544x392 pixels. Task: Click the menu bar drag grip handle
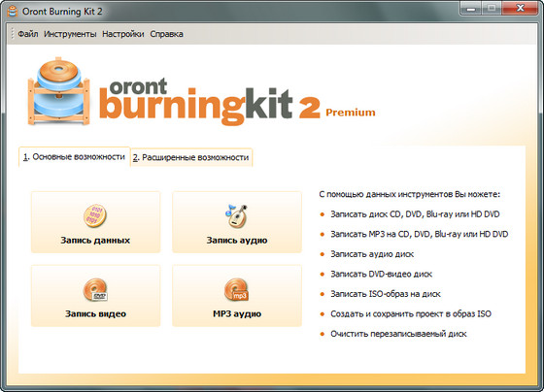(13, 34)
